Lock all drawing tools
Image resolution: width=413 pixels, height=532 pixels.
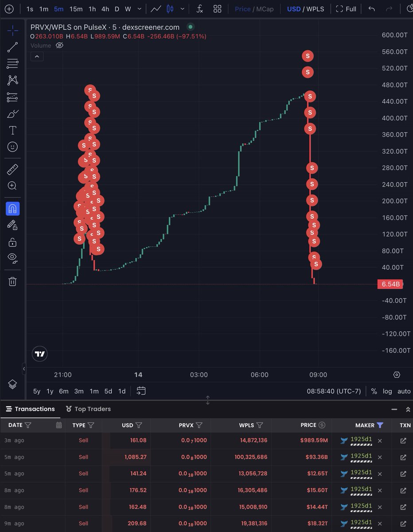click(12, 242)
